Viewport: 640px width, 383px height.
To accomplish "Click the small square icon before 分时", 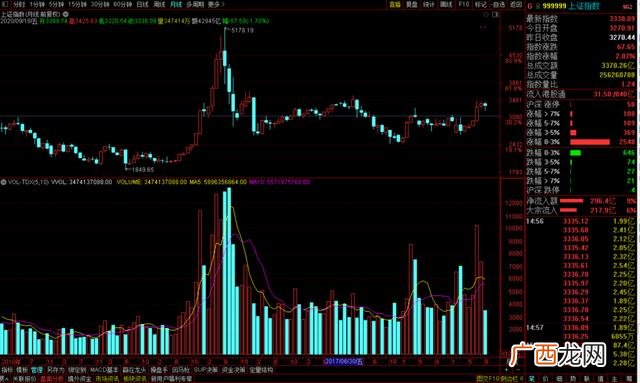I will 5,4.
